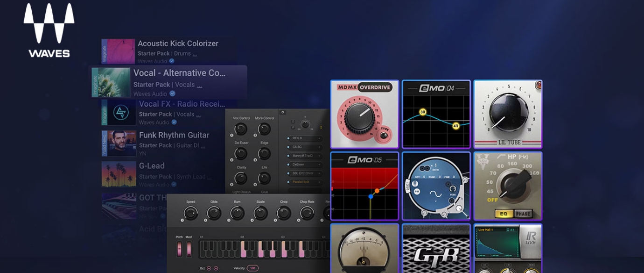Open the eMo Q4 equalizer tile
Viewport: 644px width, 273px height.
[436, 115]
